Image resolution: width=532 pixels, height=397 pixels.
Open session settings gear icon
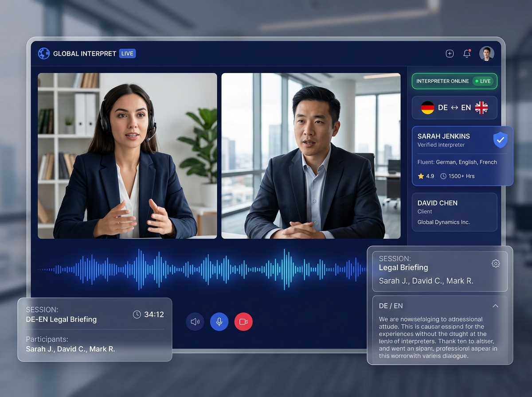[496, 264]
